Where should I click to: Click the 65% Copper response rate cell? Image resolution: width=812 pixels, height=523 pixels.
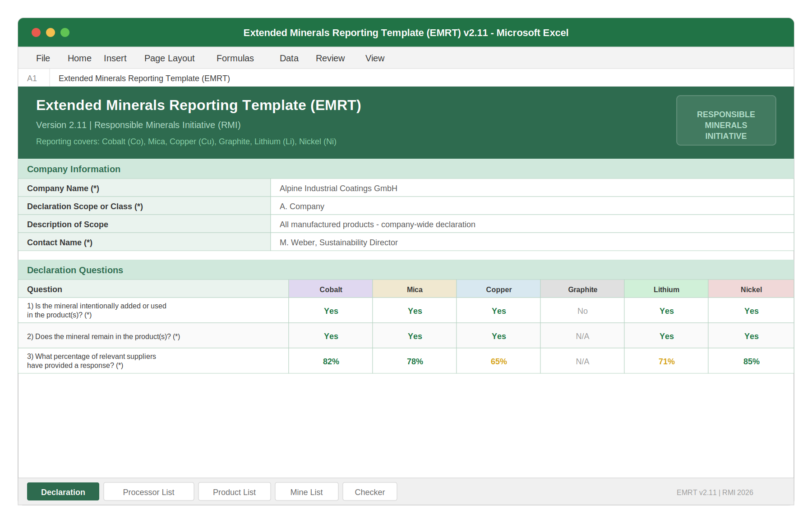[x=498, y=361]
